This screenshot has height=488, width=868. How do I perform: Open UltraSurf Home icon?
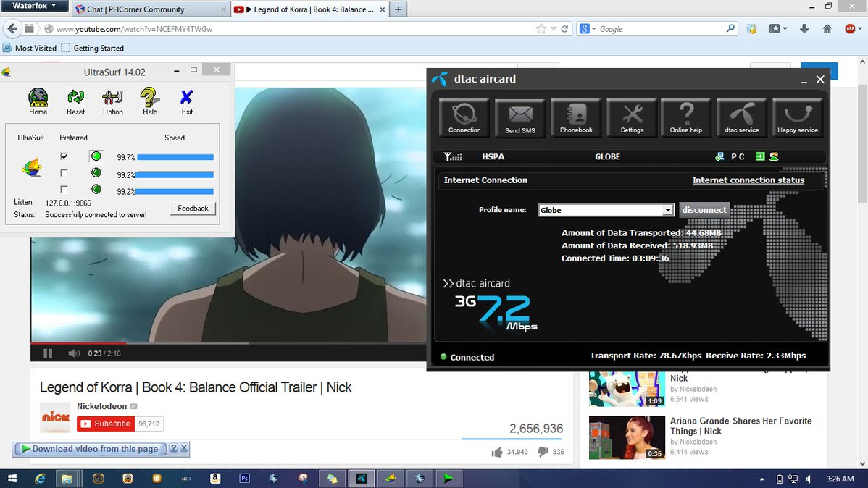click(x=38, y=101)
